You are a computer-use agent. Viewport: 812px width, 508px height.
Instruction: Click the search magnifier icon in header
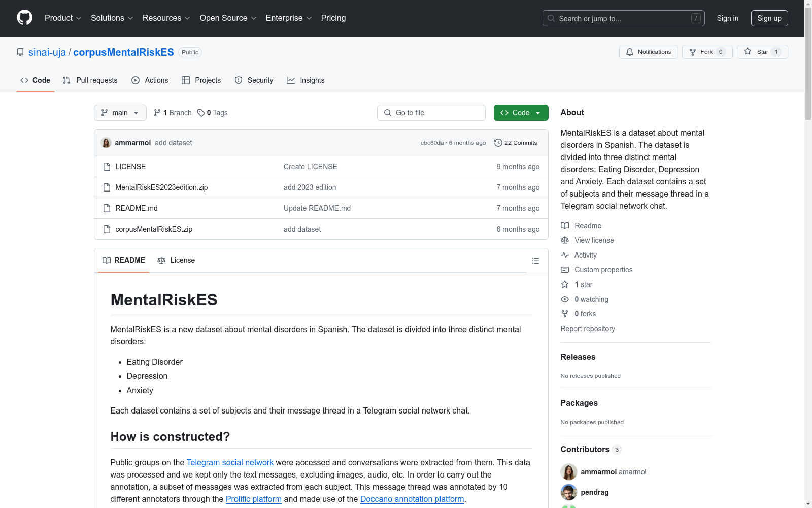[x=551, y=18]
